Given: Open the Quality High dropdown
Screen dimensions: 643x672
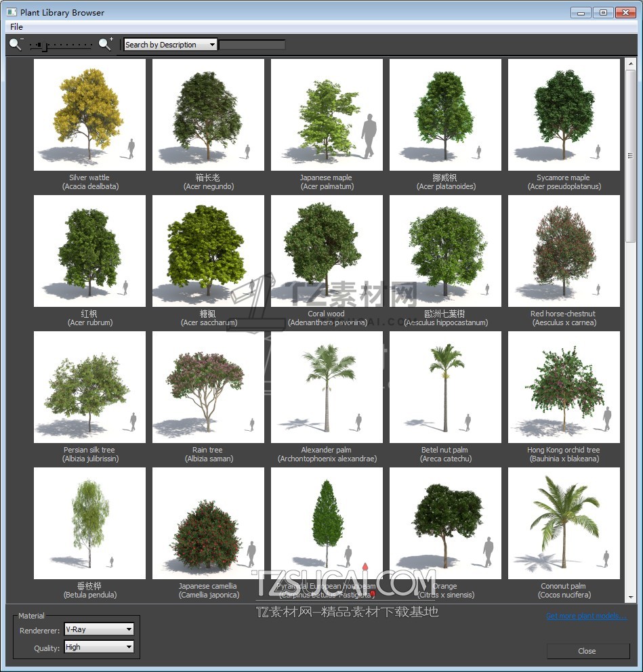Looking at the screenshot, I should (99, 647).
